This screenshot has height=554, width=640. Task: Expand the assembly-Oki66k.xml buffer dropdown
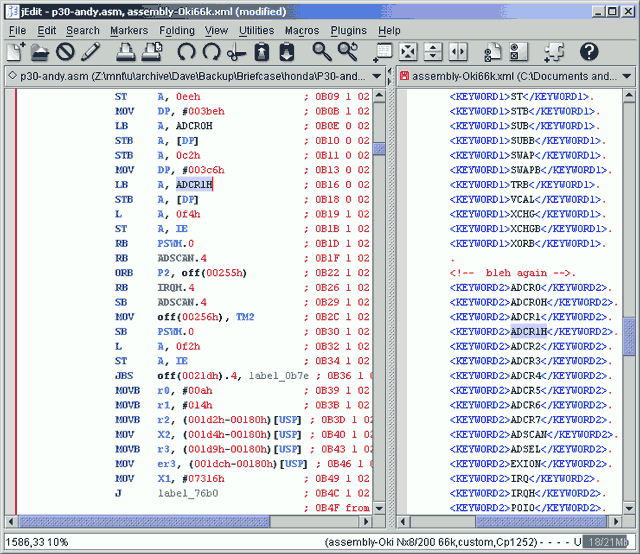point(626,76)
